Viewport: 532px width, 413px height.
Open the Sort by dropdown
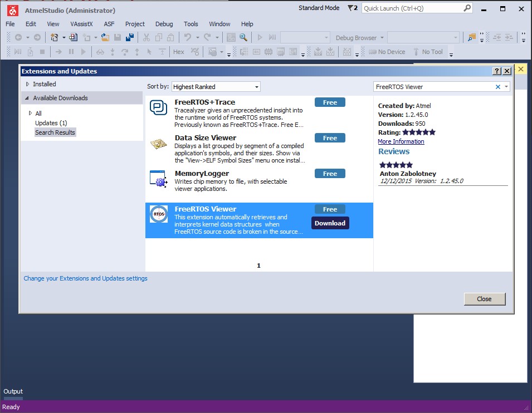pos(216,87)
